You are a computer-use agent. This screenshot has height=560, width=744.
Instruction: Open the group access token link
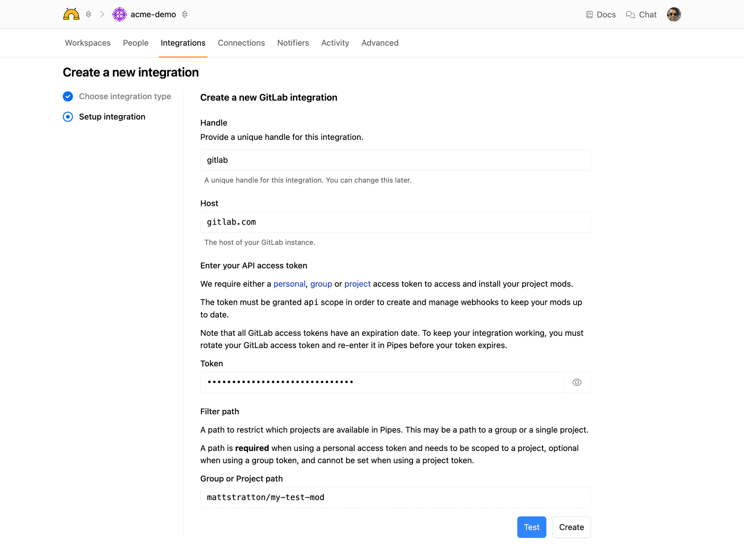coord(321,284)
